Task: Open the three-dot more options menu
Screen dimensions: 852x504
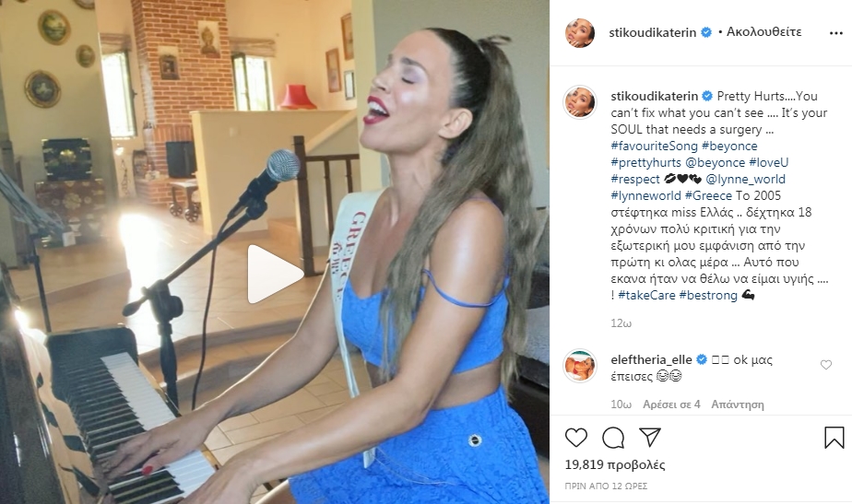Action: point(835,33)
